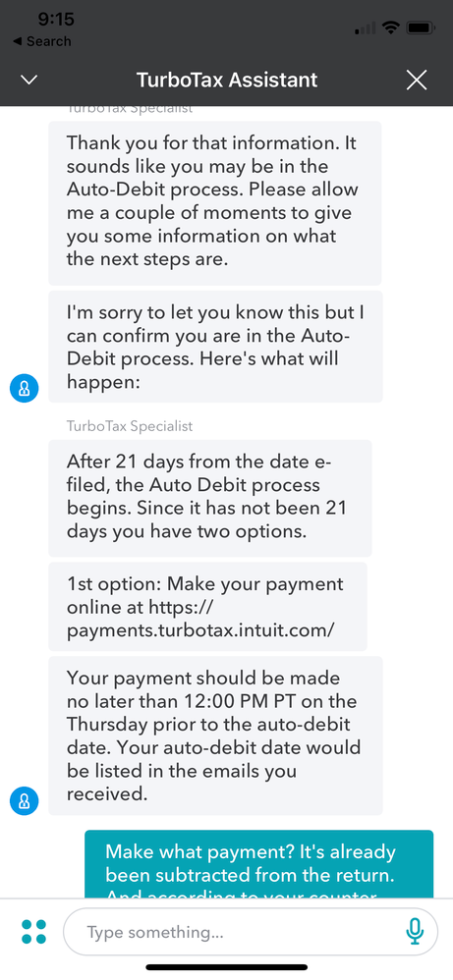
Task: Tap the 9:15 clock in status bar
Action: click(56, 20)
